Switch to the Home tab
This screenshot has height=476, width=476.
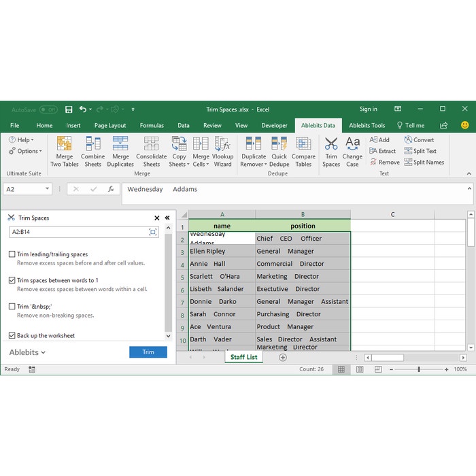[44, 125]
